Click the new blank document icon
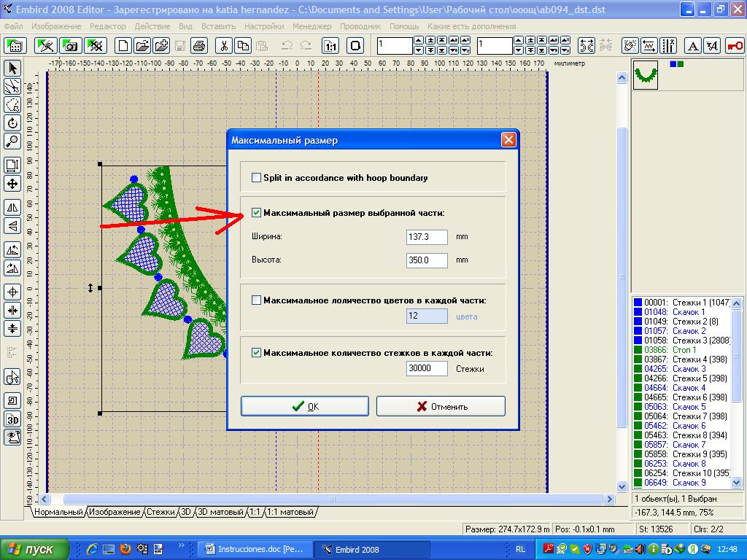 (x=123, y=46)
